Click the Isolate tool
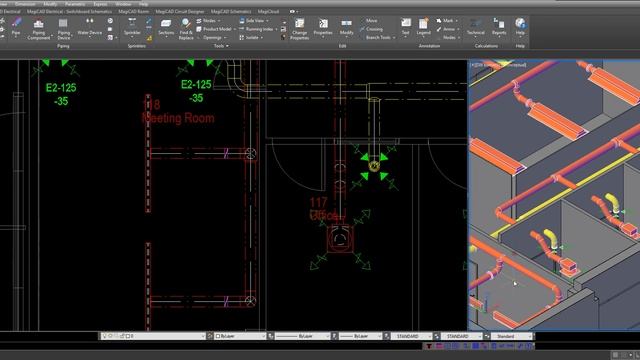 tap(250, 38)
